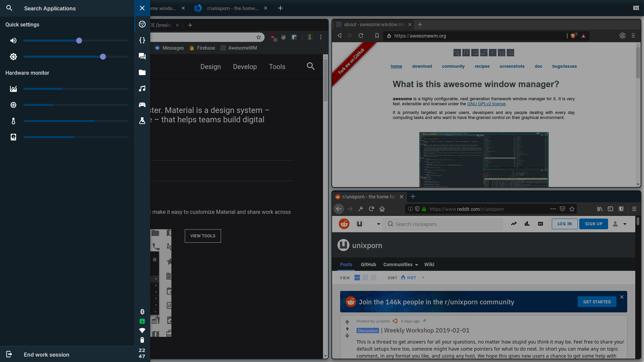Click the volume slider in Quick settings
The height and width of the screenshot is (362, 644).
coord(76,41)
